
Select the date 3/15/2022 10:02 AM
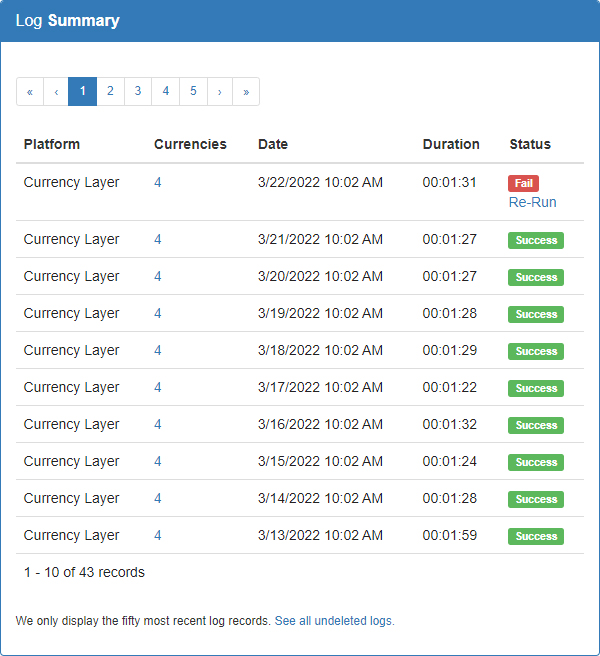[320, 461]
